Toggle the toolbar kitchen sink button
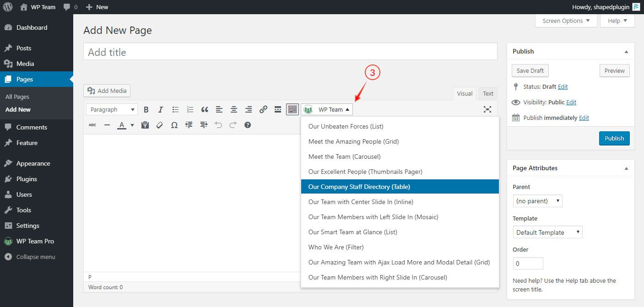644x307 pixels. point(292,110)
